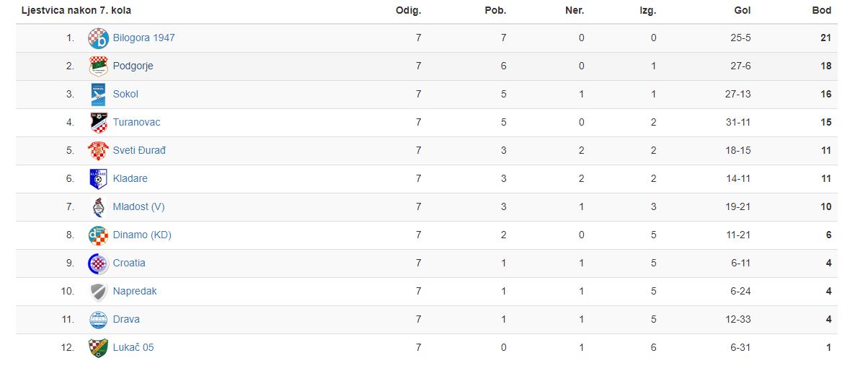This screenshot has width=868, height=366.
Task: Click the Gol column header
Action: 744,11
